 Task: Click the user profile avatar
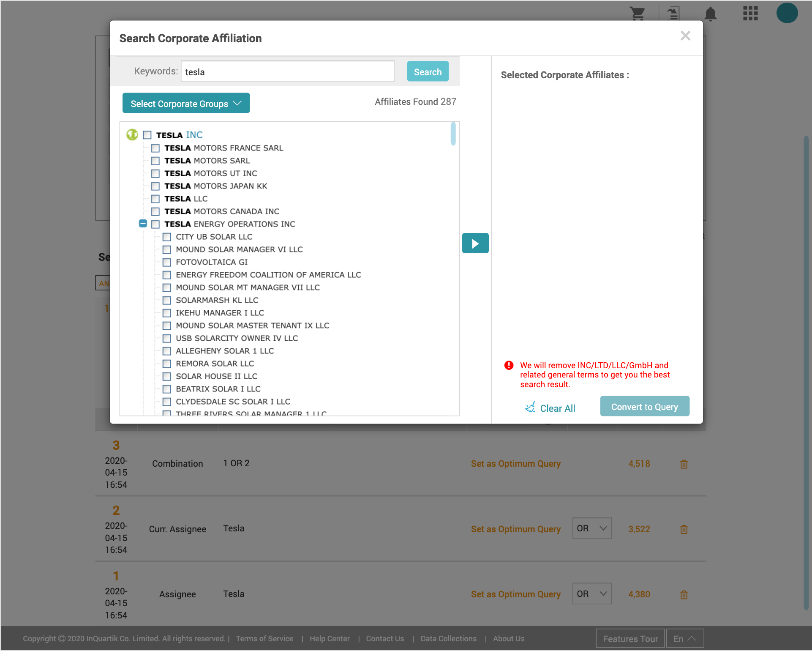click(x=787, y=13)
